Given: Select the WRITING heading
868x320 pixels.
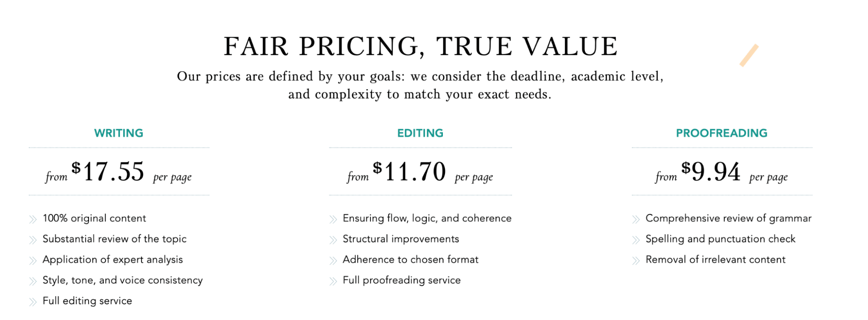Looking at the screenshot, I should pyautogui.click(x=119, y=133).
